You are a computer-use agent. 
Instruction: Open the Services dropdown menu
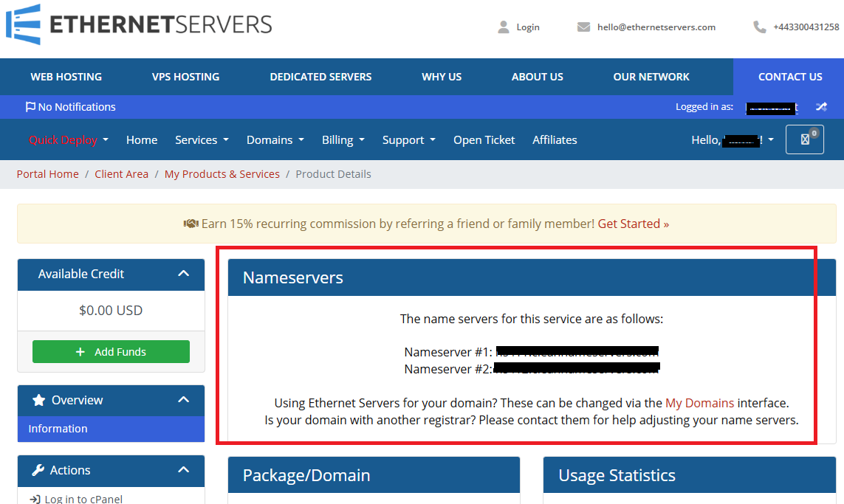tap(202, 140)
